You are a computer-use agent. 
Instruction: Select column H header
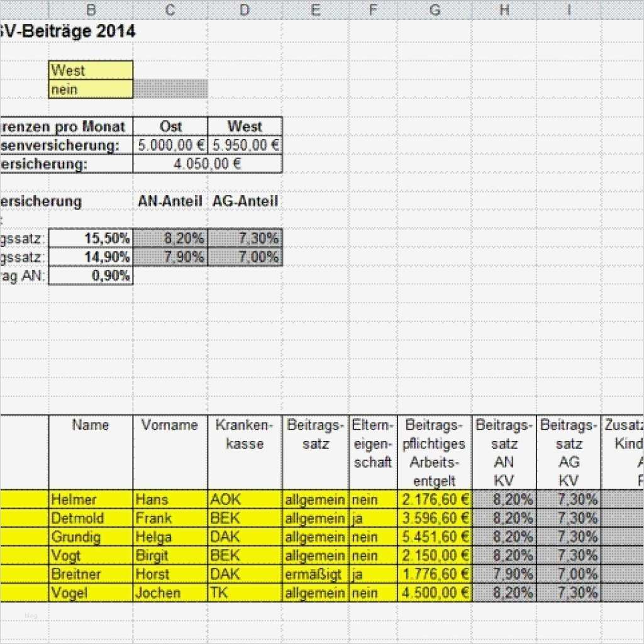coord(504,10)
